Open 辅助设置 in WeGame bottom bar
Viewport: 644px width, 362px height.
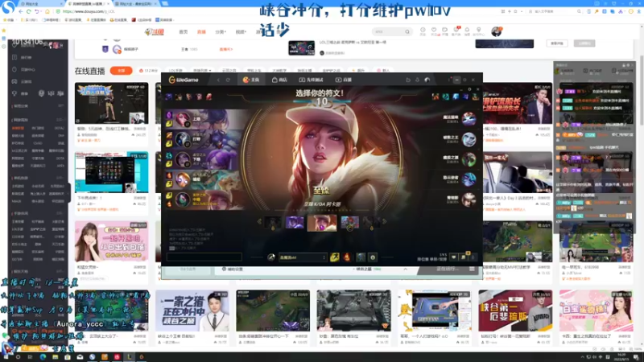point(233,269)
